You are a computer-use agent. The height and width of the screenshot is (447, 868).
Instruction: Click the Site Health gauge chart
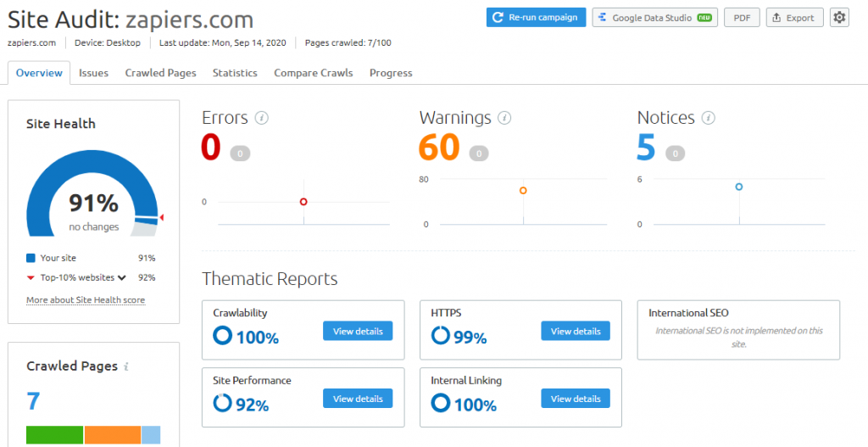pyautogui.click(x=92, y=193)
